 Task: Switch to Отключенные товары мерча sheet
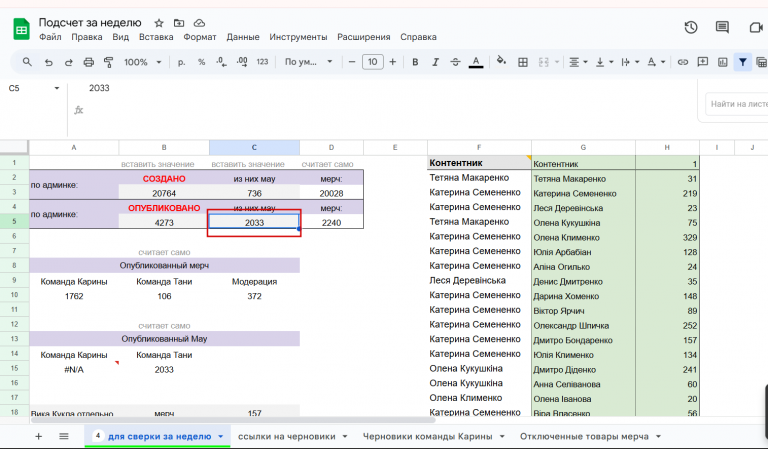(x=584, y=436)
